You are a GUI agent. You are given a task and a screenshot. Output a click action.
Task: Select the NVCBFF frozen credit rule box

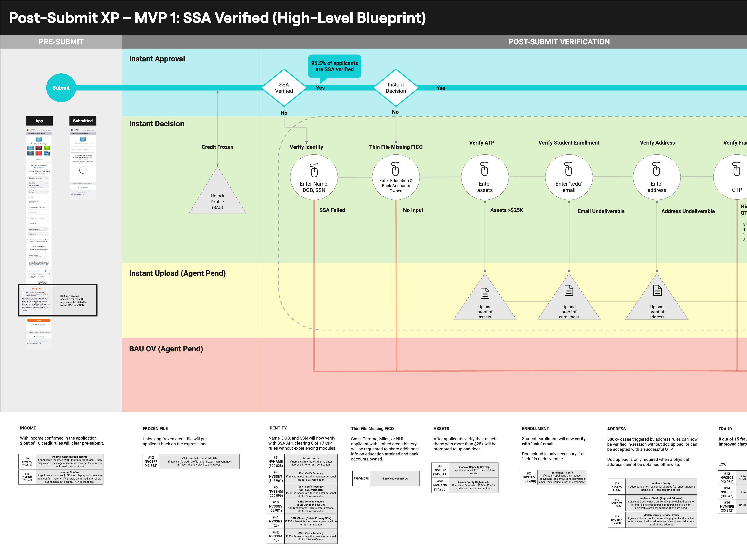[191, 461]
